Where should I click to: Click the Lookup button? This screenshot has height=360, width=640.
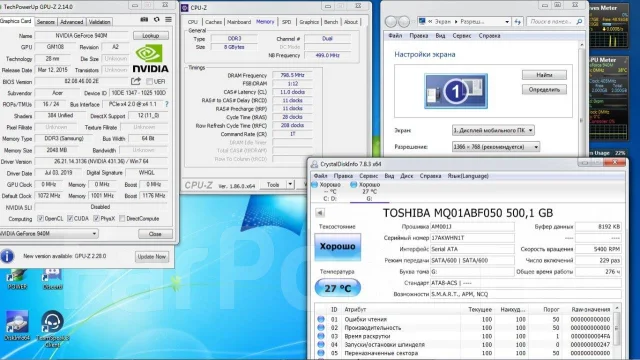point(151,36)
